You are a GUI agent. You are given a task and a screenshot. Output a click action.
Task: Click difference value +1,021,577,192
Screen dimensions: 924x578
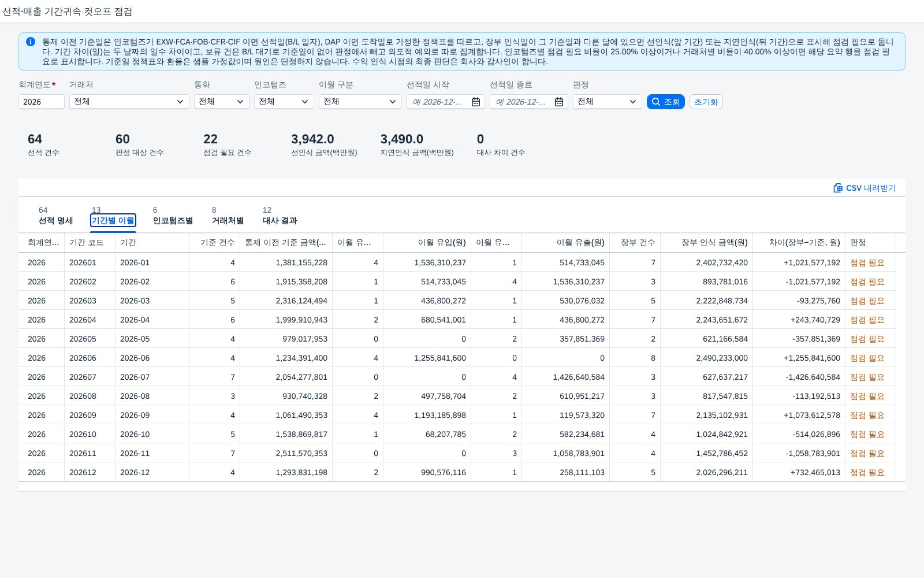pos(812,262)
